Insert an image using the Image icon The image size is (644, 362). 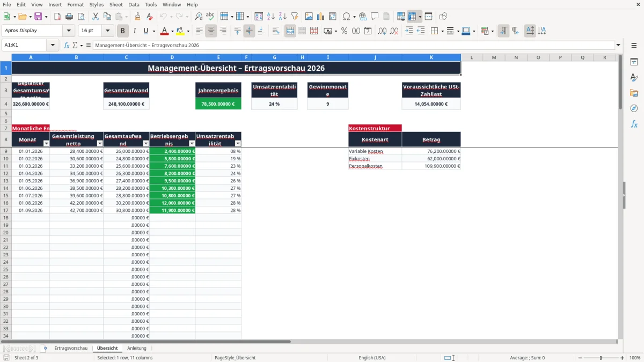point(309,17)
